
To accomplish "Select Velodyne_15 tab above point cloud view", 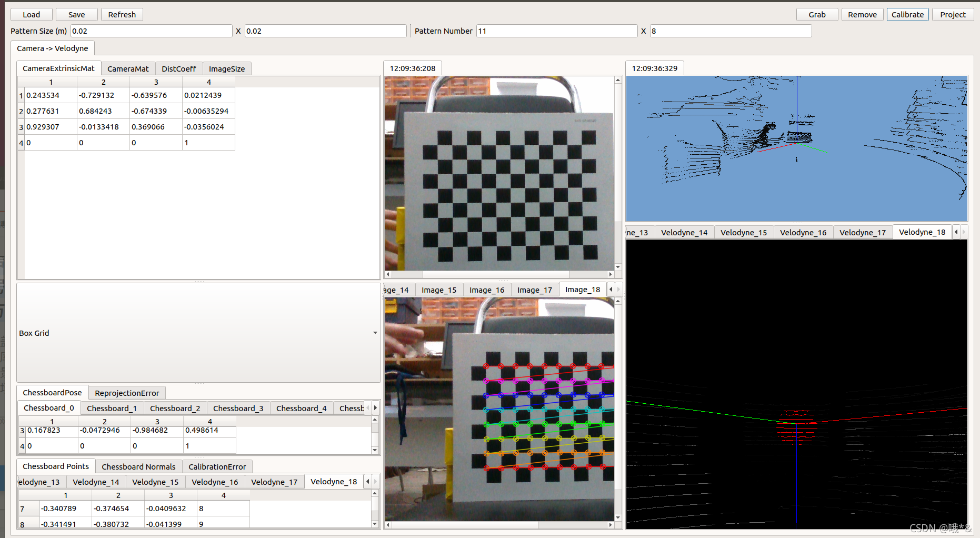I will [x=744, y=233].
